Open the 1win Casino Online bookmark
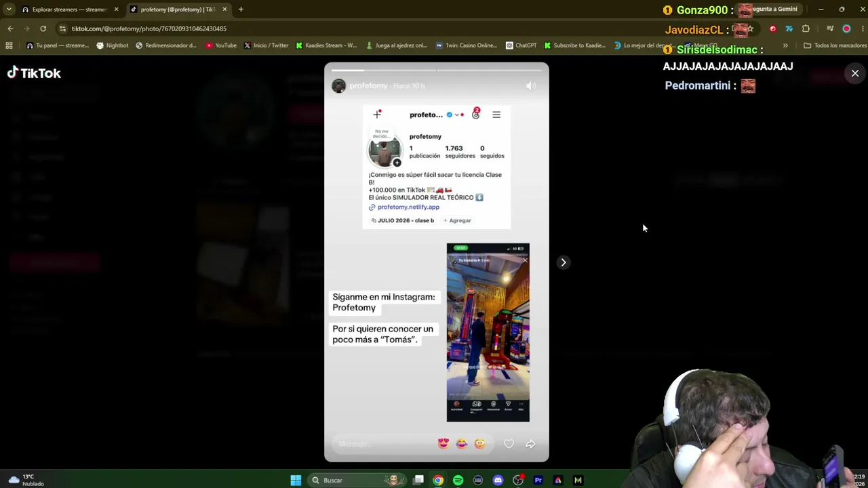 tap(466, 45)
